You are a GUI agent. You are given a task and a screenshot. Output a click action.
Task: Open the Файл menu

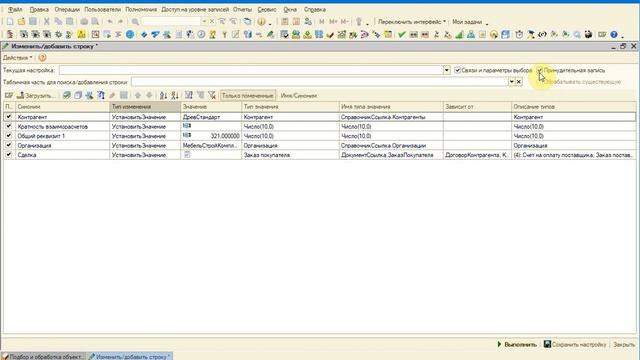[x=15, y=9]
